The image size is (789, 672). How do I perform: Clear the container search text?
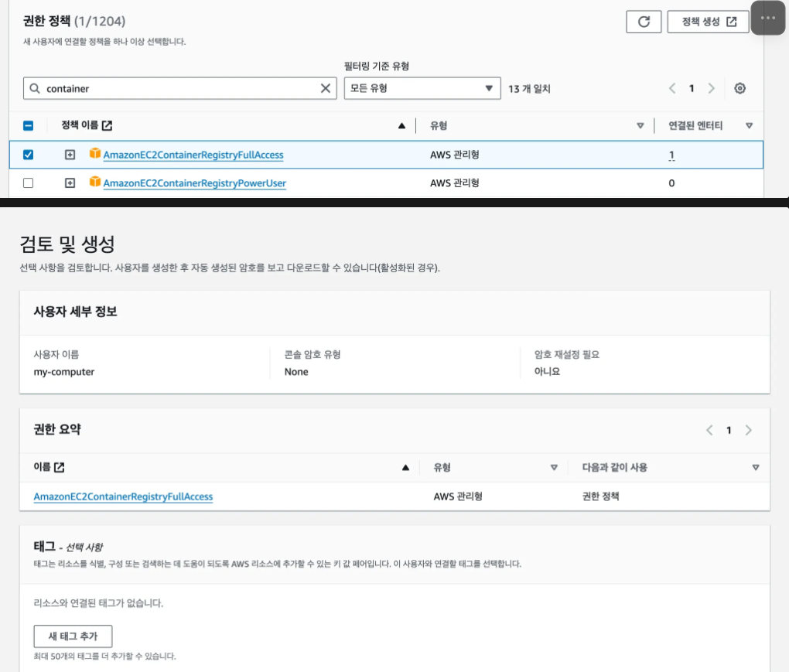click(x=326, y=88)
